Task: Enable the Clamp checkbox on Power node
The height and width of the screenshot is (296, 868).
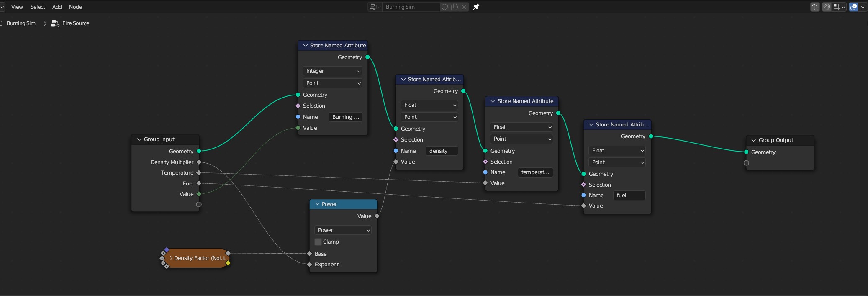Action: pyautogui.click(x=318, y=242)
